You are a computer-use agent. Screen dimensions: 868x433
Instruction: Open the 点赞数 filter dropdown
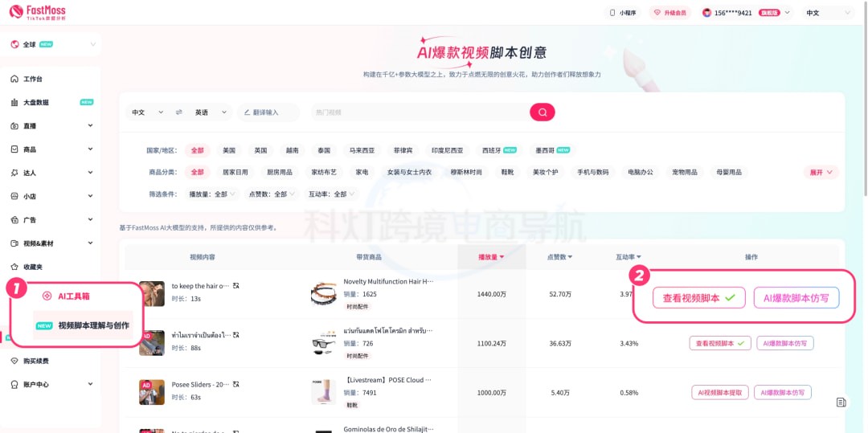coord(272,194)
